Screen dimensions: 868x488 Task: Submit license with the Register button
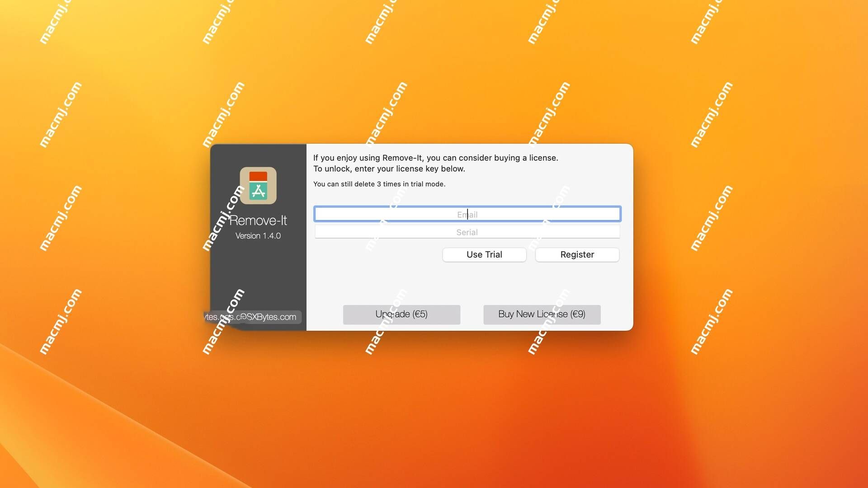pyautogui.click(x=577, y=254)
